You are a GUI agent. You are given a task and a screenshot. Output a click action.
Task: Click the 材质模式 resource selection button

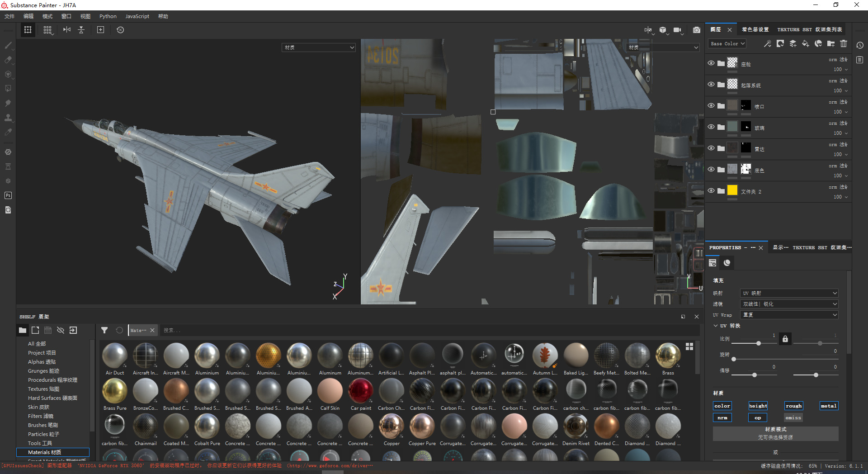coord(775,433)
